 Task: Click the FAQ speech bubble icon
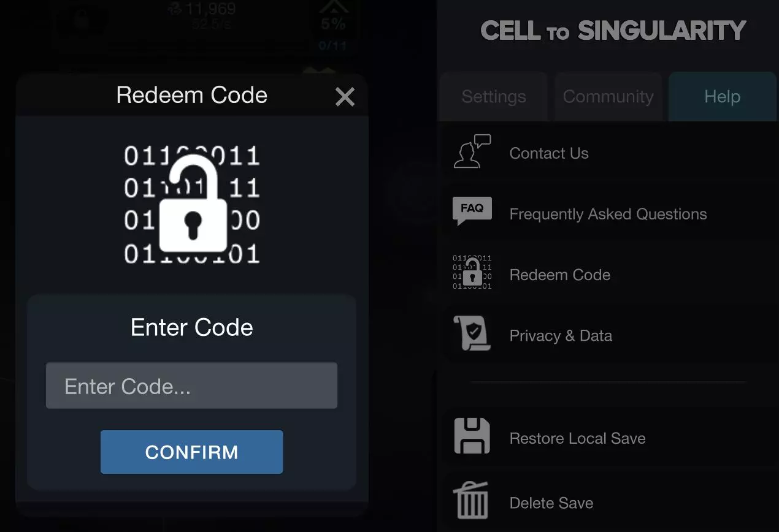tap(472, 210)
